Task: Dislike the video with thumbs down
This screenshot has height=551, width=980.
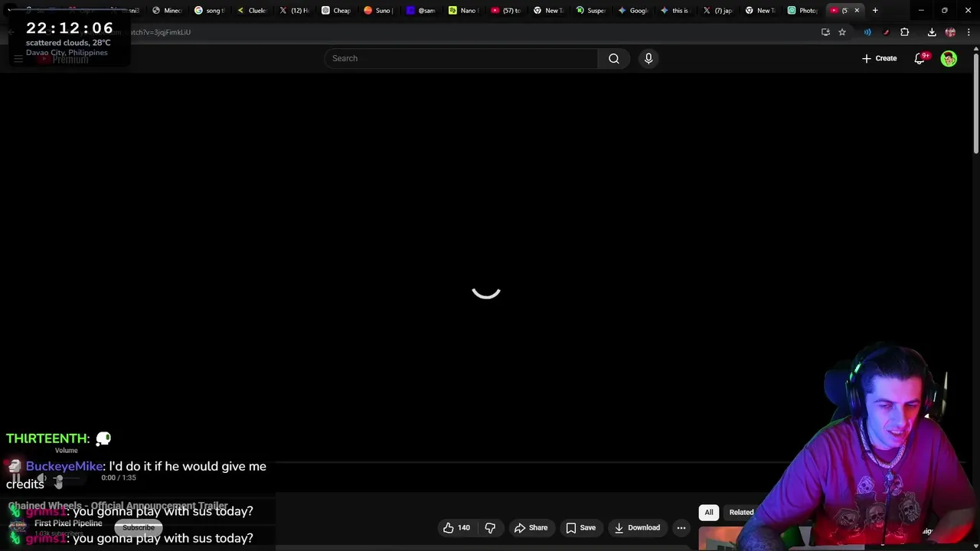Action: [490, 527]
